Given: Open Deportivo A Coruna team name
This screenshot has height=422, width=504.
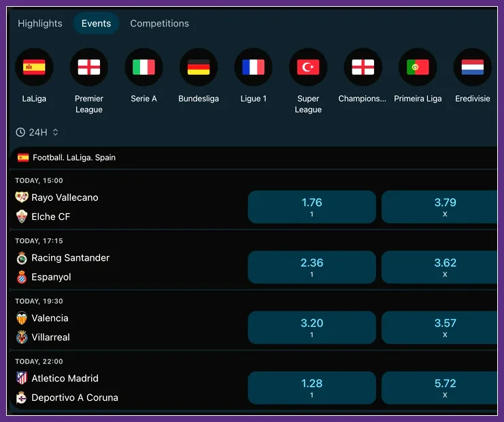Looking at the screenshot, I should [x=75, y=398].
